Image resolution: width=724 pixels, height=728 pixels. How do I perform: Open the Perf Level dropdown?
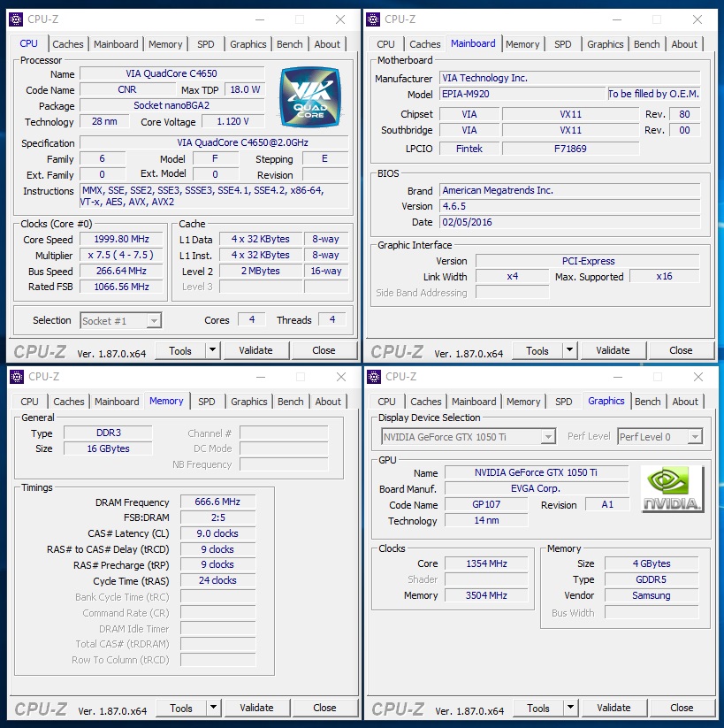[x=695, y=436]
